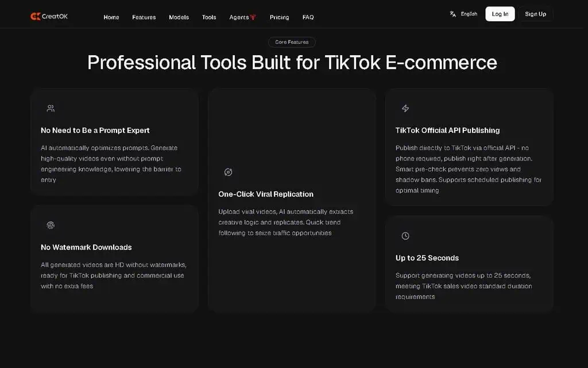Screen dimensions: 588x368
Task: Open the Models nav item
Action: (x=179, y=17)
